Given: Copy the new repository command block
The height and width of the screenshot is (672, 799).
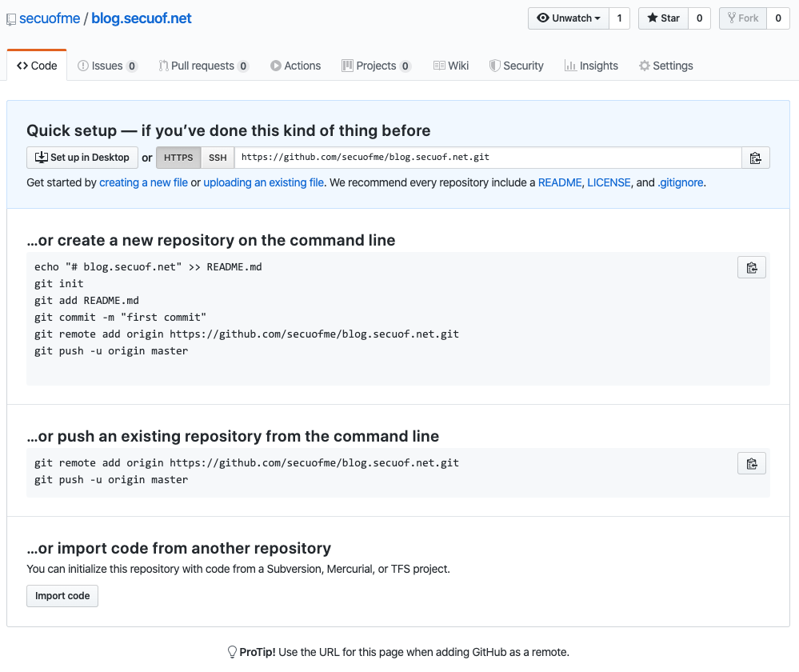Looking at the screenshot, I should [752, 267].
